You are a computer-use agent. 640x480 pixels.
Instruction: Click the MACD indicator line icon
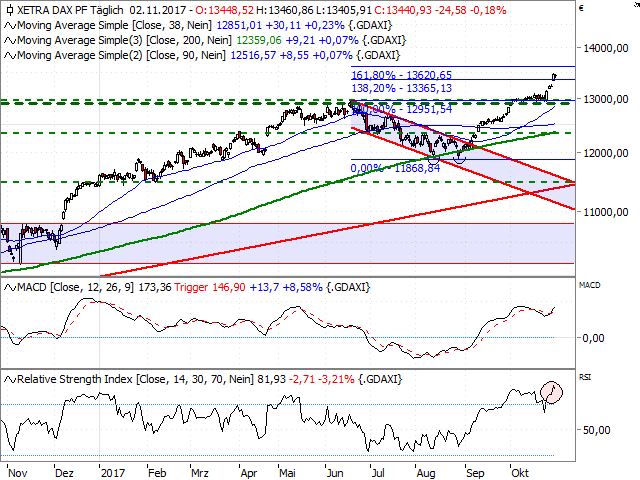[x=7, y=288]
